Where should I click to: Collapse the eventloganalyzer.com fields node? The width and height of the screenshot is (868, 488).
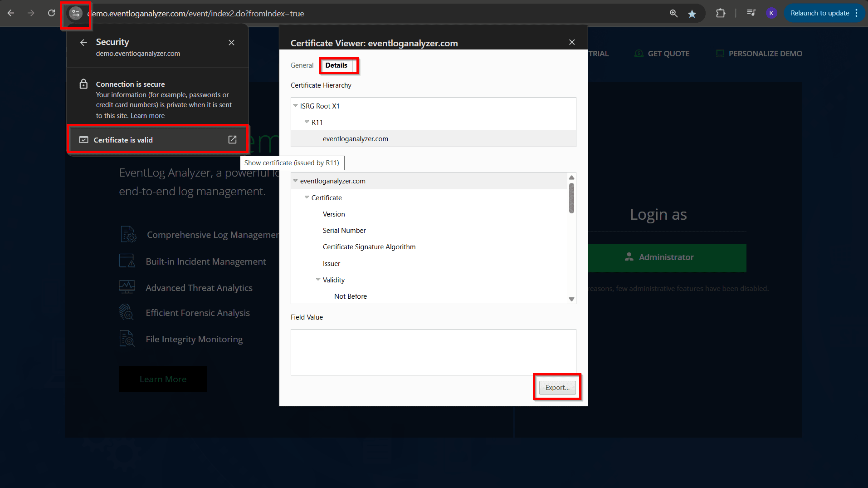click(295, 181)
